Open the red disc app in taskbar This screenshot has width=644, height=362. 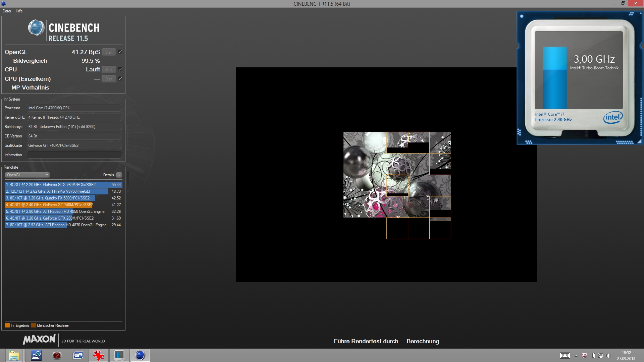click(x=57, y=355)
